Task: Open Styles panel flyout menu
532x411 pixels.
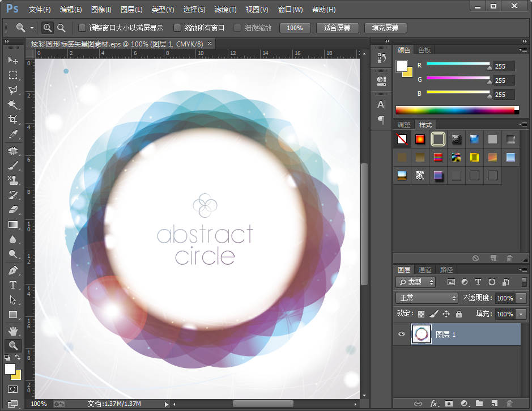Action: 523,124
